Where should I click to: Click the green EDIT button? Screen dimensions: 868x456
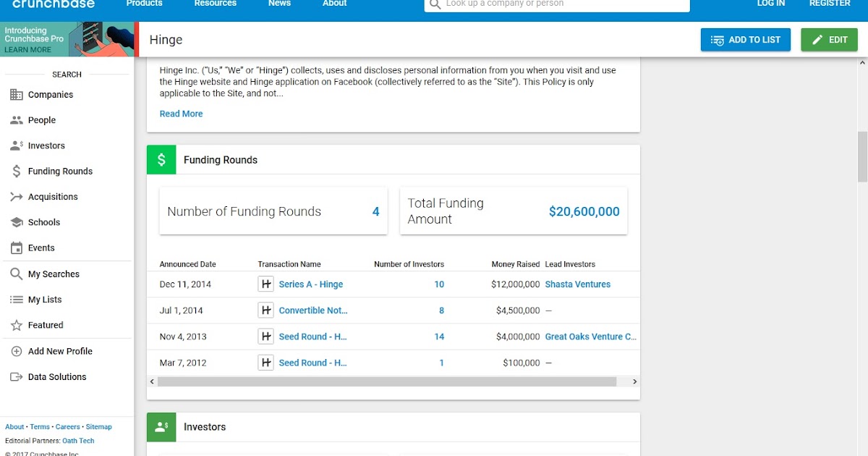[829, 40]
